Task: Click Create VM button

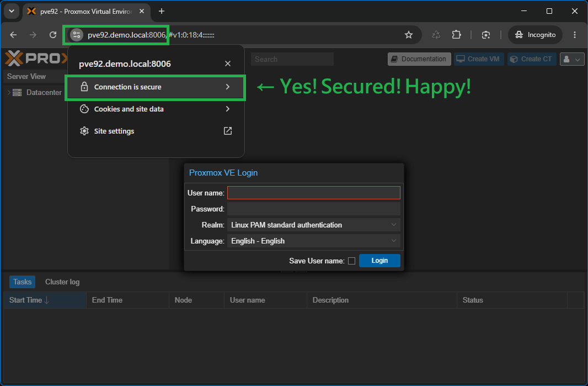Action: pyautogui.click(x=479, y=59)
